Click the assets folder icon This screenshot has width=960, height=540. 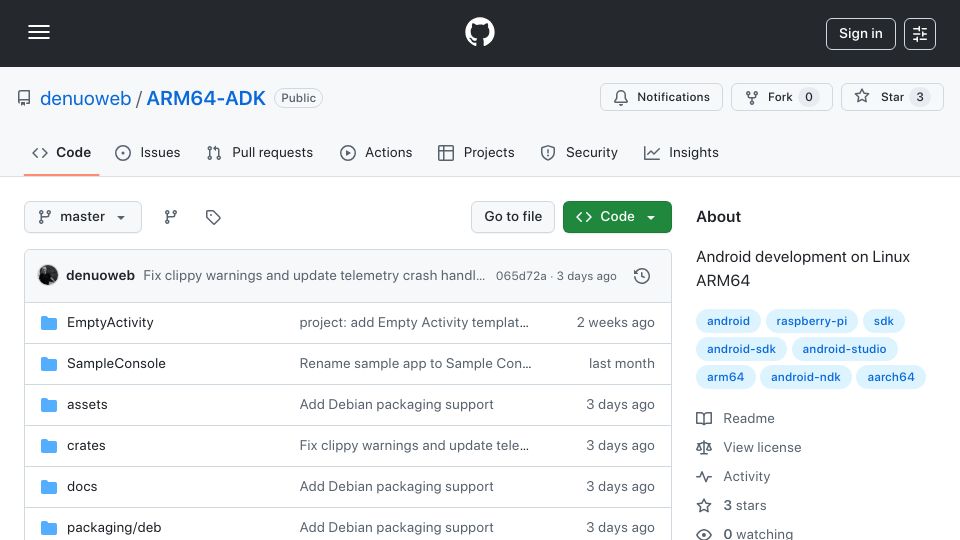[49, 405]
